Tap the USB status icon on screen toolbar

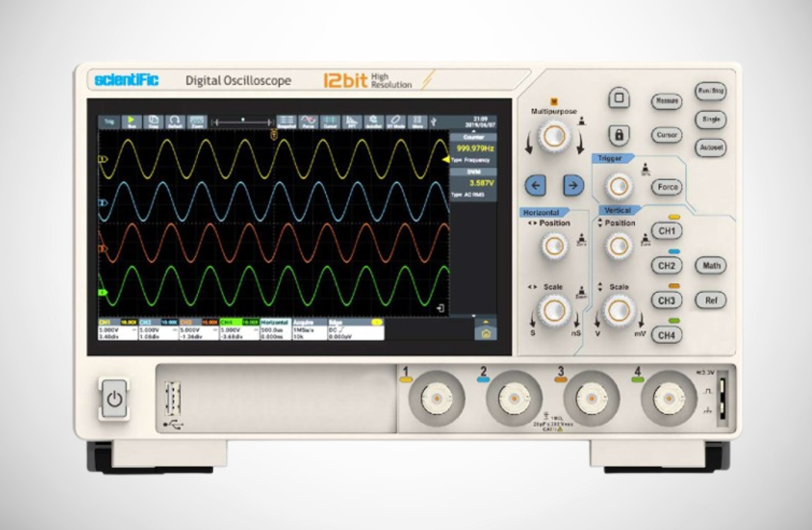434,121
